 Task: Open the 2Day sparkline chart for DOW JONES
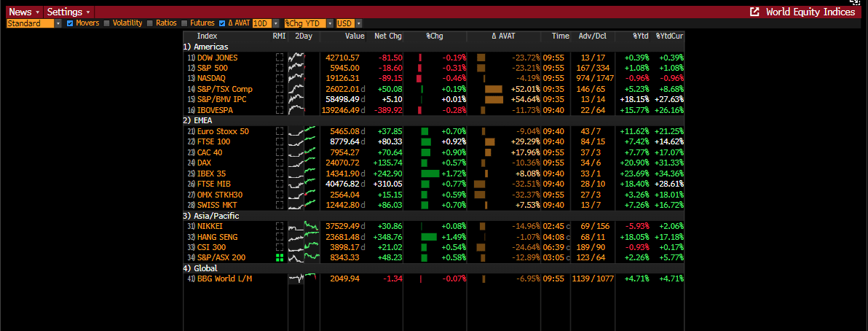pos(296,57)
